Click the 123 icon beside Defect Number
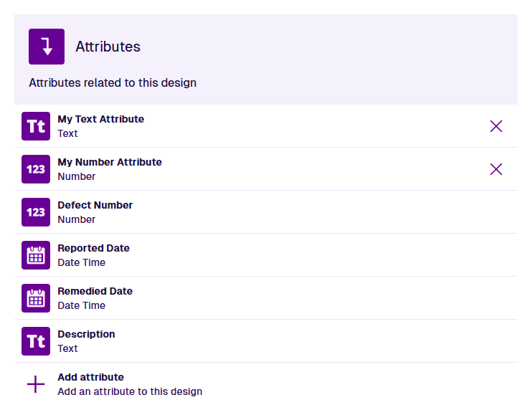The image size is (532, 405). coord(36,212)
